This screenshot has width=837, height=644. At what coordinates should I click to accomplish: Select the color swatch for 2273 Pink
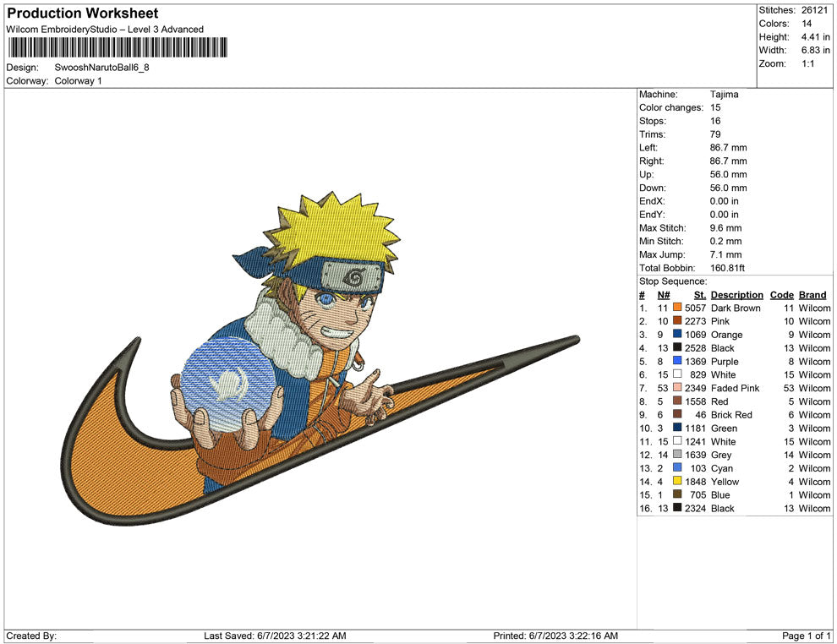677,320
